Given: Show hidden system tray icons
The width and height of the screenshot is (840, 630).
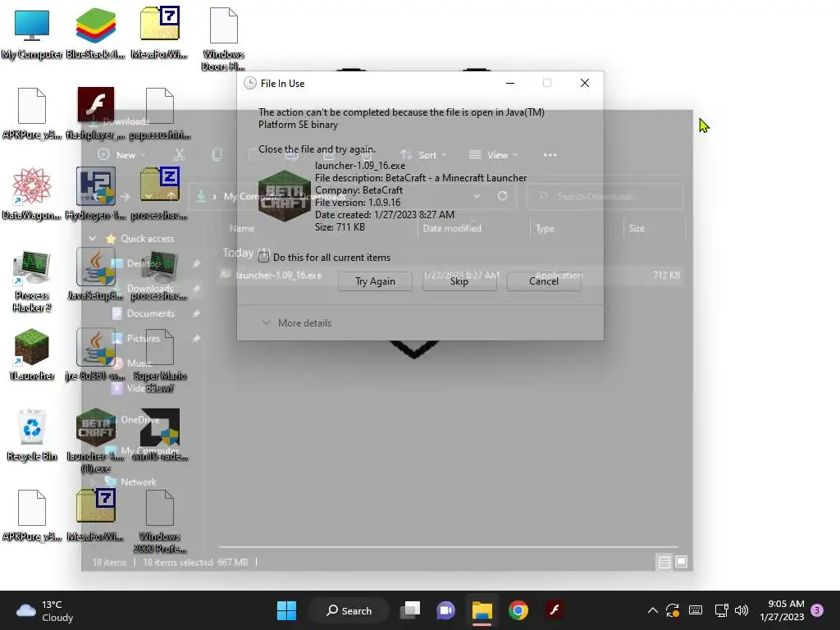Looking at the screenshot, I should tap(652, 610).
